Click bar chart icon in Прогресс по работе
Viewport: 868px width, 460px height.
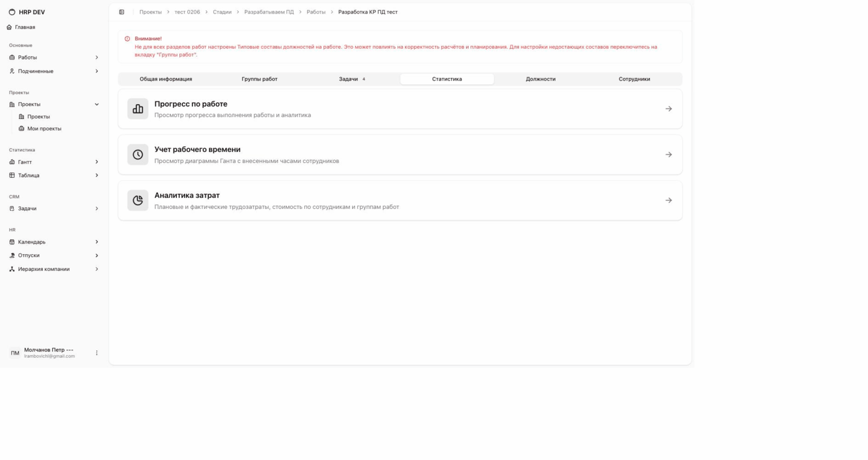tap(138, 108)
